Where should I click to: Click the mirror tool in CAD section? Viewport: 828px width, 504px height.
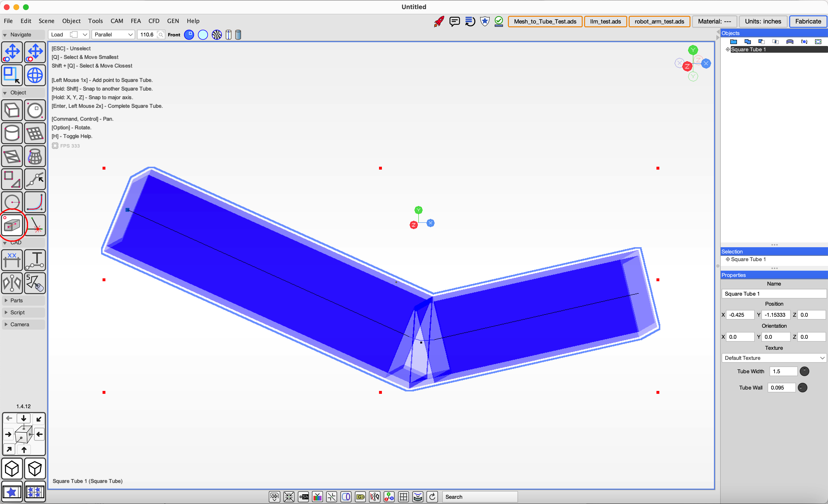pyautogui.click(x=12, y=283)
